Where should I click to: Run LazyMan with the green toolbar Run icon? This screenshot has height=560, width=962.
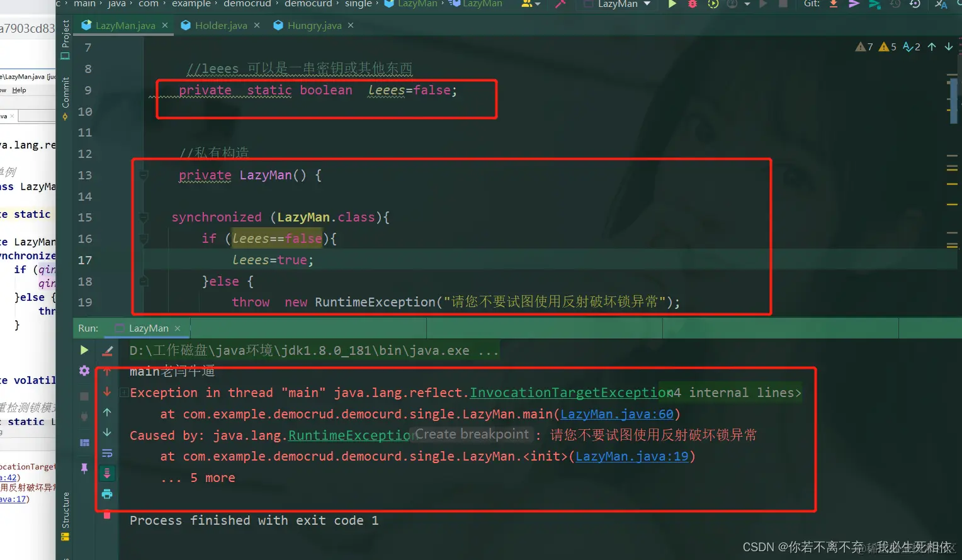[x=672, y=4]
